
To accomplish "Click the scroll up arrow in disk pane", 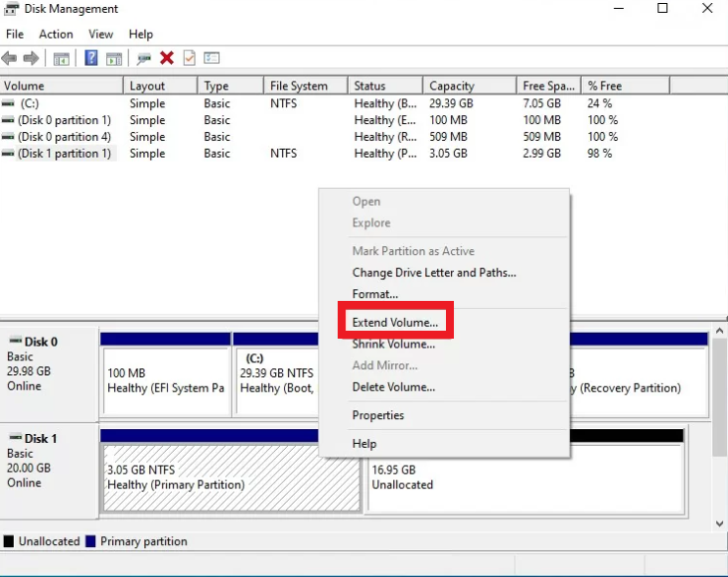I will (720, 331).
